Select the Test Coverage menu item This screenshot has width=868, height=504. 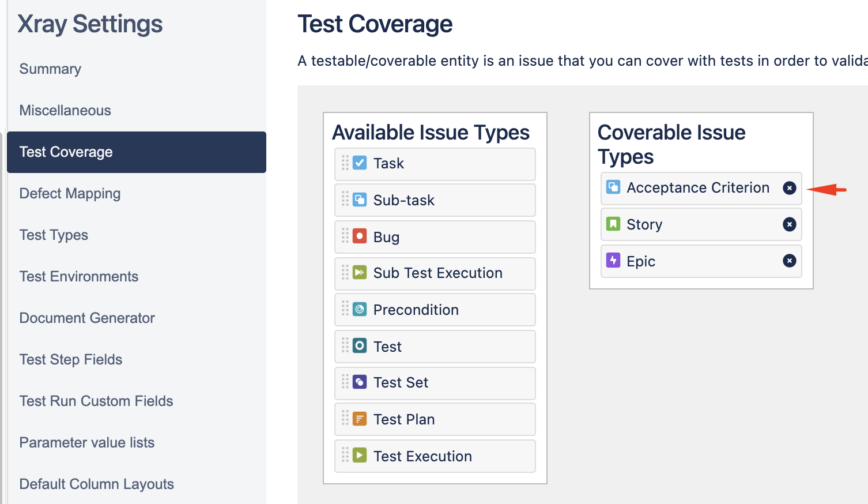pyautogui.click(x=137, y=152)
